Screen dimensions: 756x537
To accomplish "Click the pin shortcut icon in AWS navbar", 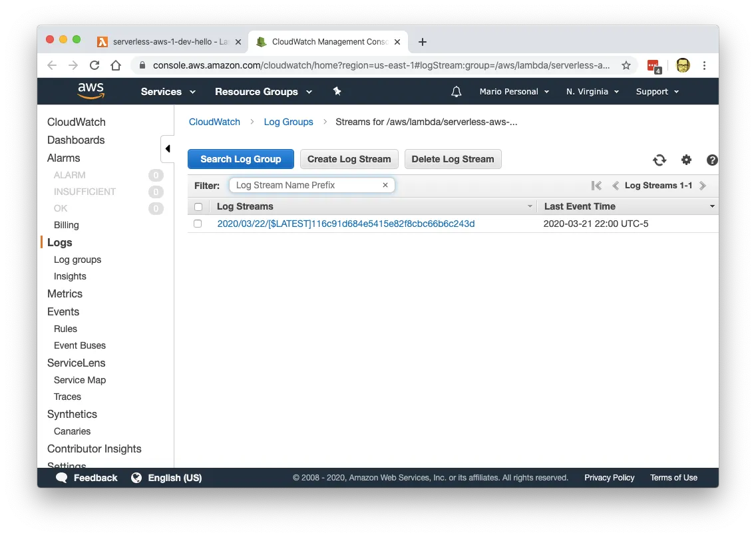I will (x=337, y=91).
